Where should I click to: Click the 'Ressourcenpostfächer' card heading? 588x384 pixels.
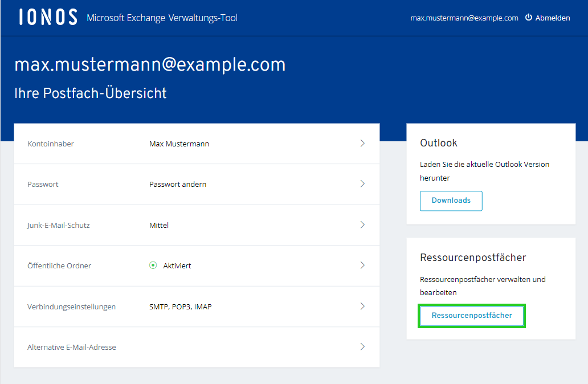pos(473,258)
